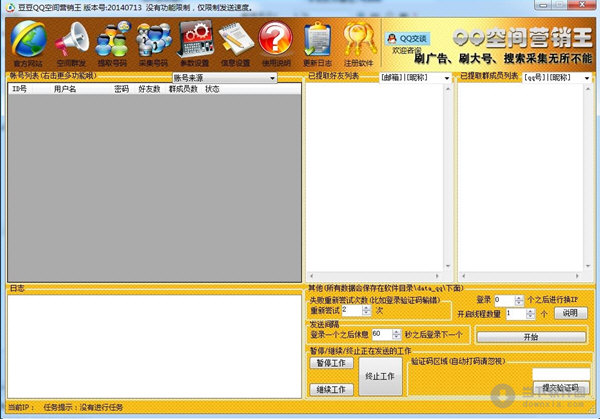Viewport: 600px width, 419px height.
Task: Click the 说明 button
Action: coord(571,313)
